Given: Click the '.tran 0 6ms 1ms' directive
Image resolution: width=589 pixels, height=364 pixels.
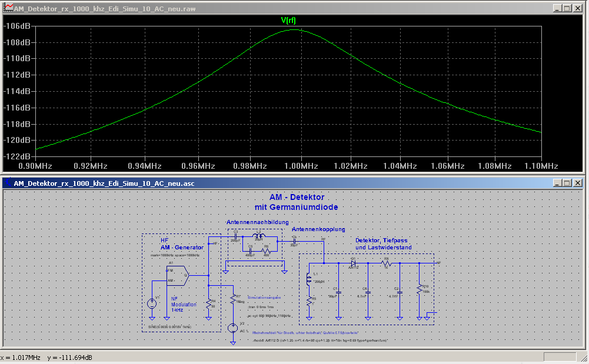Looking at the screenshot, I should pyautogui.click(x=261, y=307).
